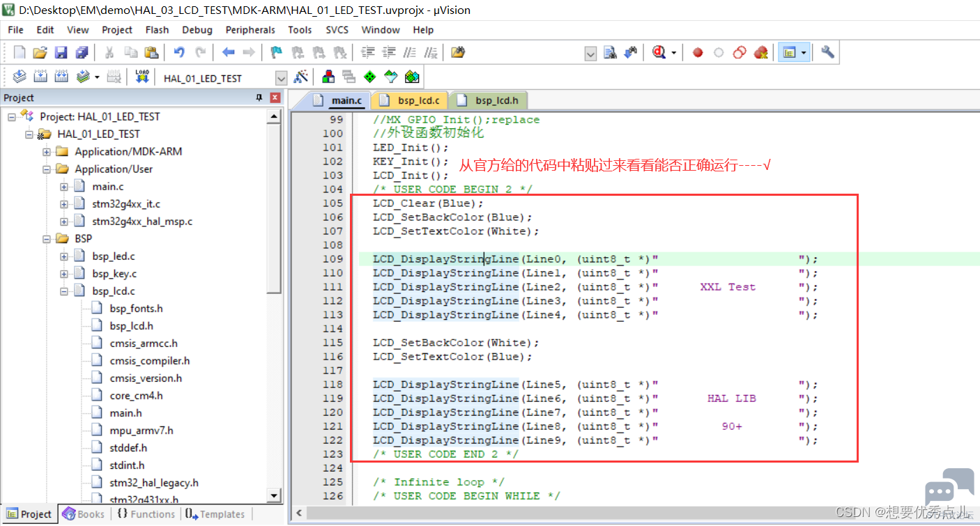The image size is (980, 526).
Task: Open the Pack Installer icon
Action: coord(412,77)
